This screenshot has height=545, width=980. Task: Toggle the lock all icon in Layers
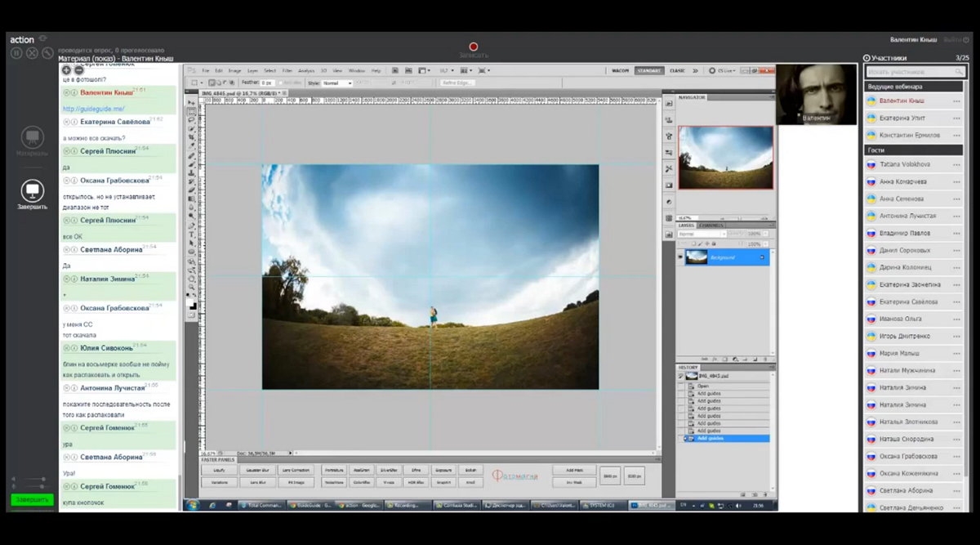pos(714,243)
